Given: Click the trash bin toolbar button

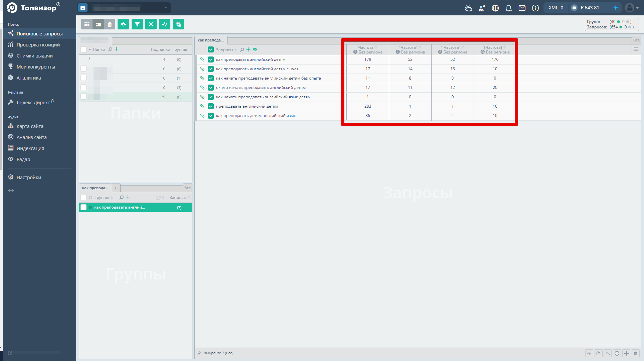Looking at the screenshot, I should pos(110,24).
